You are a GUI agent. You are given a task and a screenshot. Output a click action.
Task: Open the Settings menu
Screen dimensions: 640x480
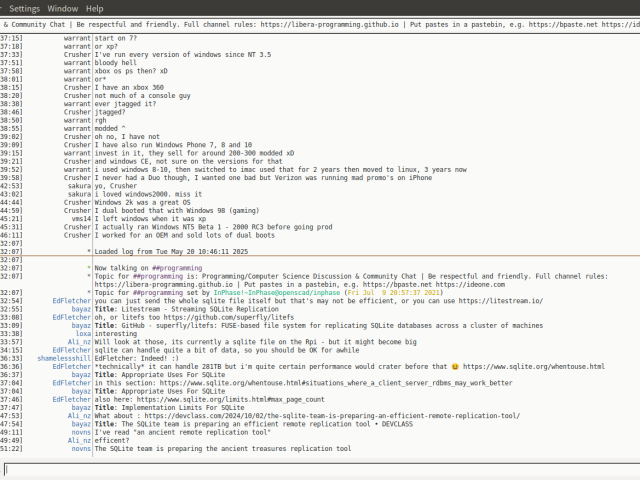click(24, 9)
